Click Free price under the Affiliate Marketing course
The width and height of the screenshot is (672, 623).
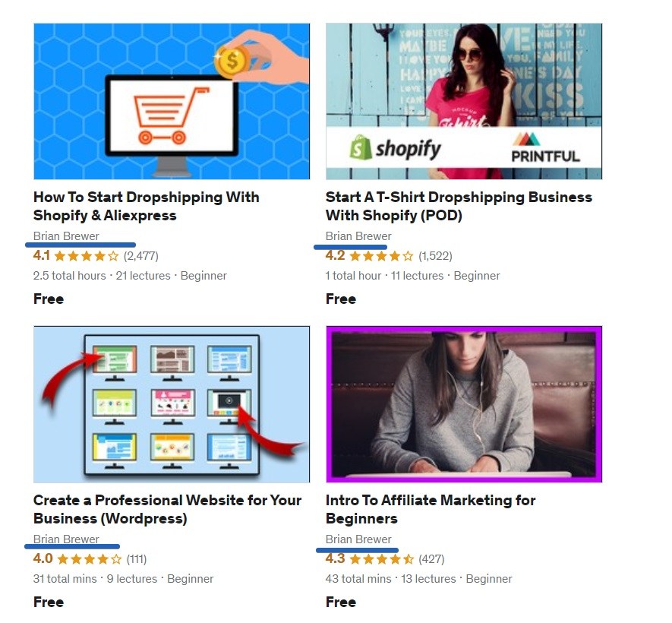click(341, 602)
